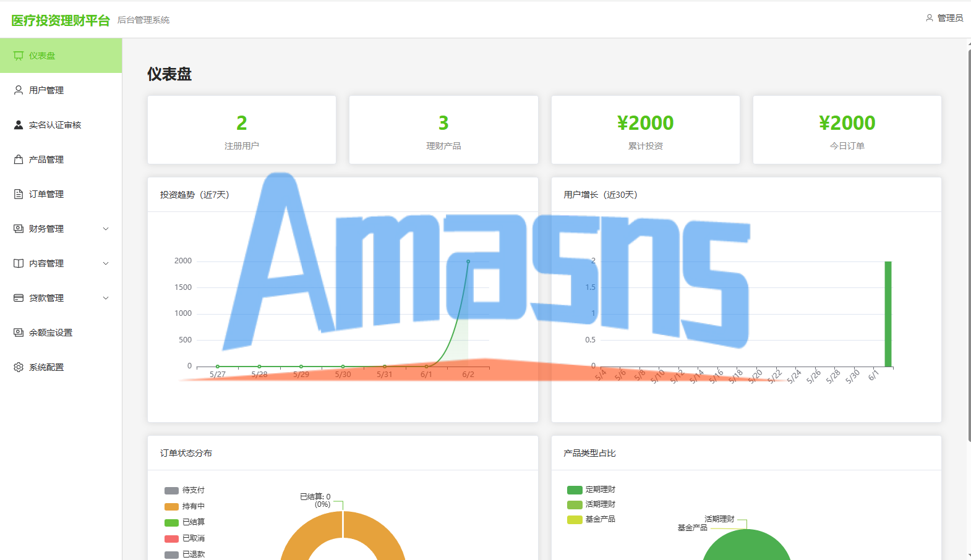Click the 产品管理 bag icon
This screenshot has height=560, width=971.
(x=19, y=159)
